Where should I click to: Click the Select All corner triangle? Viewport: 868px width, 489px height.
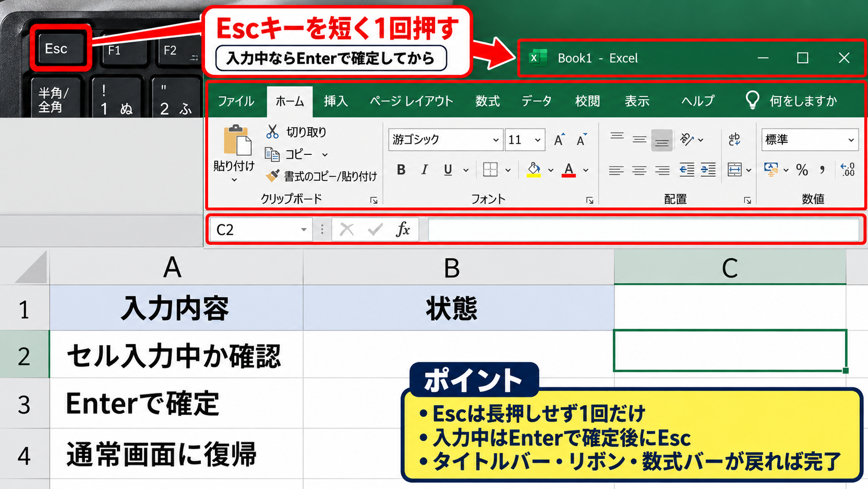point(30,268)
